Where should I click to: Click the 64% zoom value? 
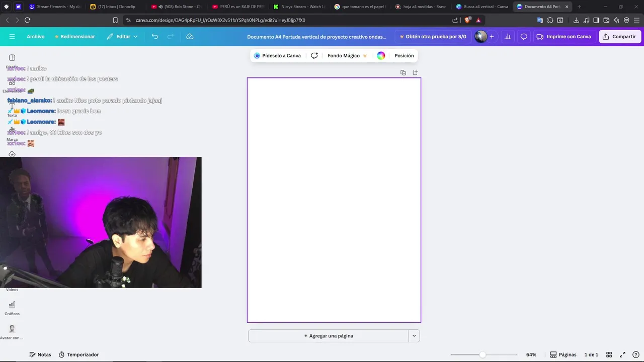pyautogui.click(x=531, y=354)
